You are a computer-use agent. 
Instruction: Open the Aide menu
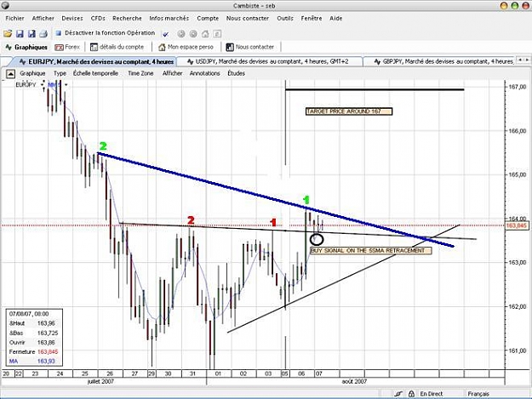pos(336,19)
